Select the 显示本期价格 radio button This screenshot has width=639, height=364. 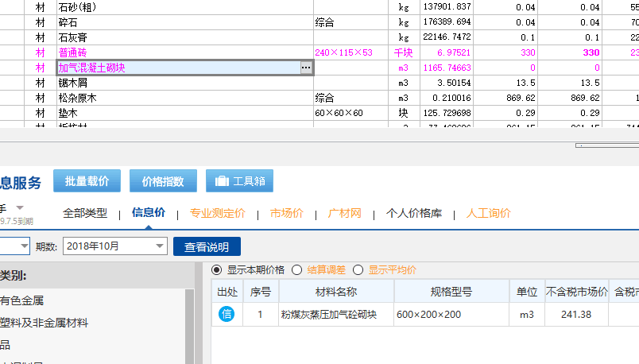pyautogui.click(x=217, y=270)
